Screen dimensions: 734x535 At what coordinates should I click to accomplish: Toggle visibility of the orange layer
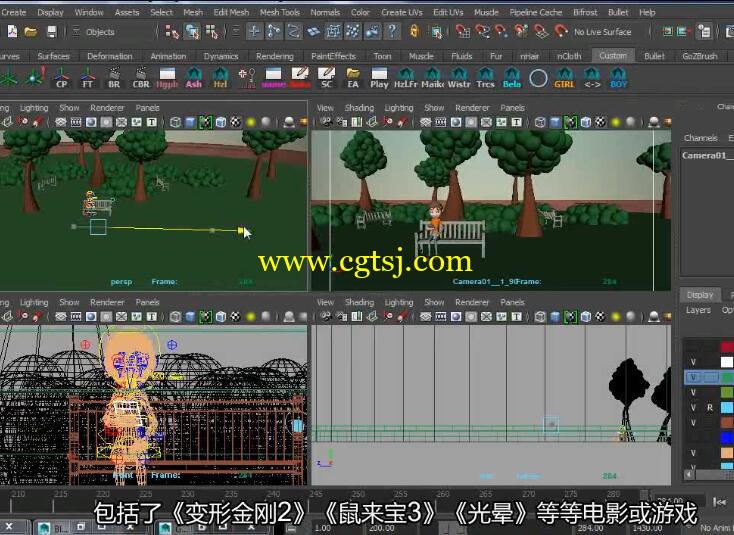click(693, 453)
